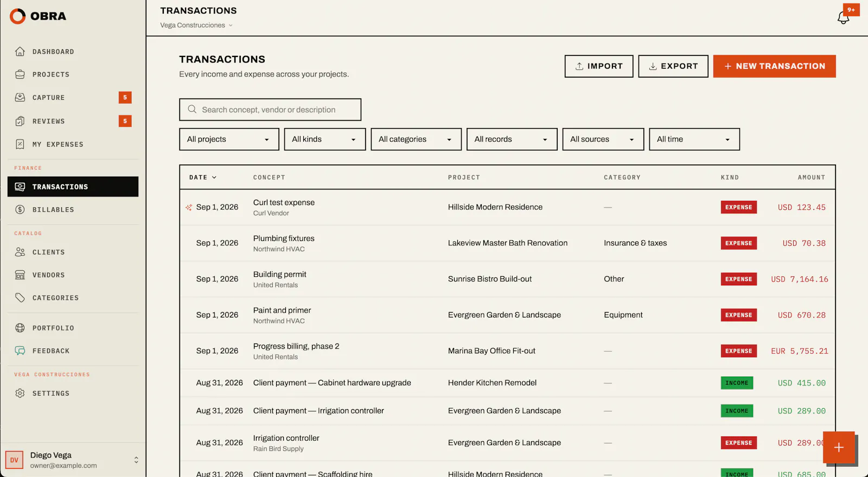
Task: Click the Lakeview Master Bath Renovation project
Action: tap(508, 243)
